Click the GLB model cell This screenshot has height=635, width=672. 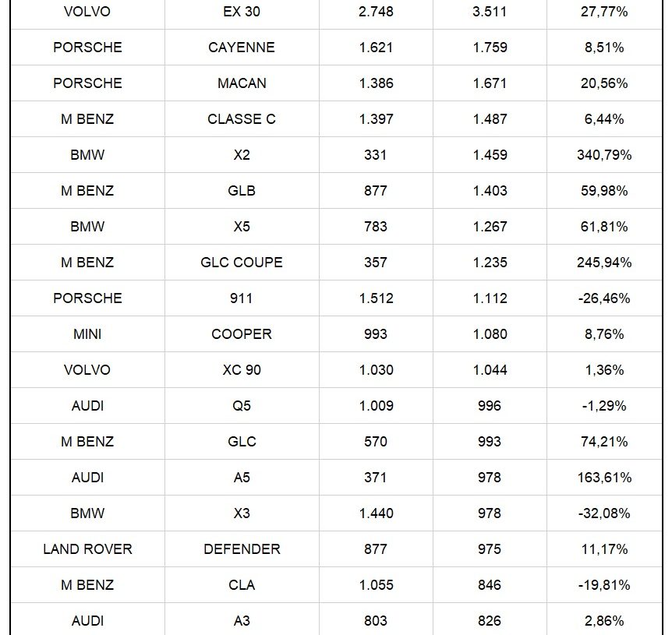coord(242,191)
